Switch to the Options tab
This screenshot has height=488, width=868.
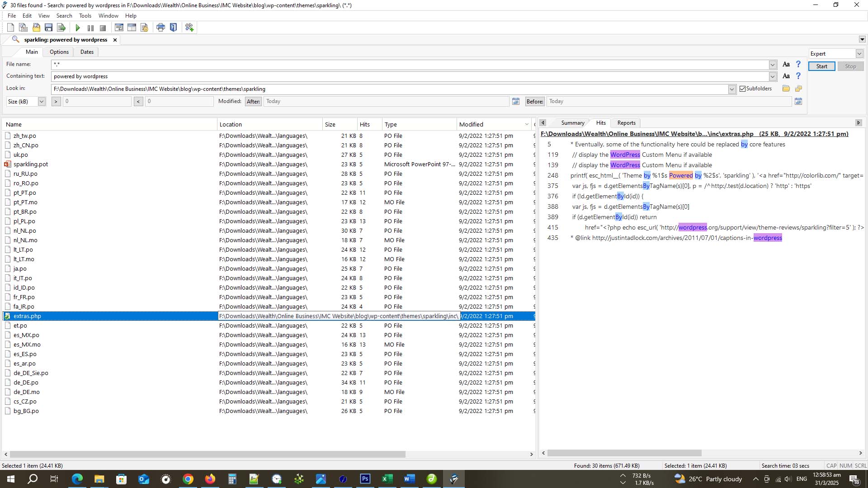[x=59, y=52]
